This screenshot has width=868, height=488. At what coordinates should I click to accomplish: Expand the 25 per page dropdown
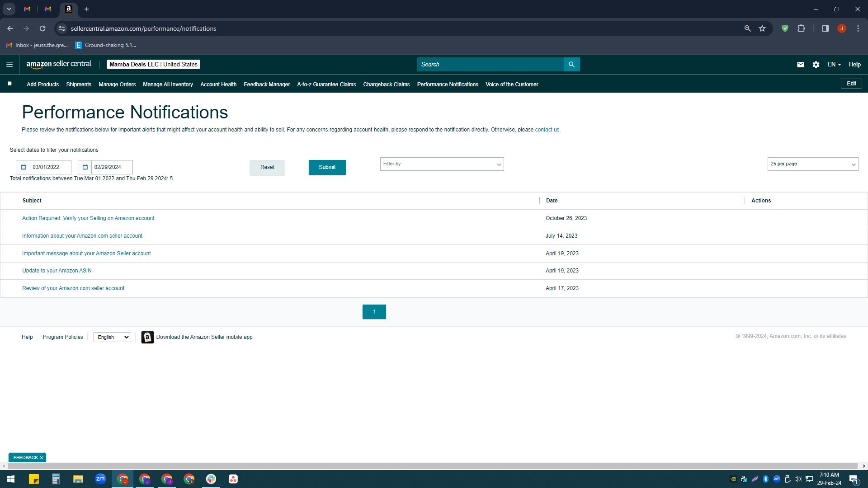(812, 164)
